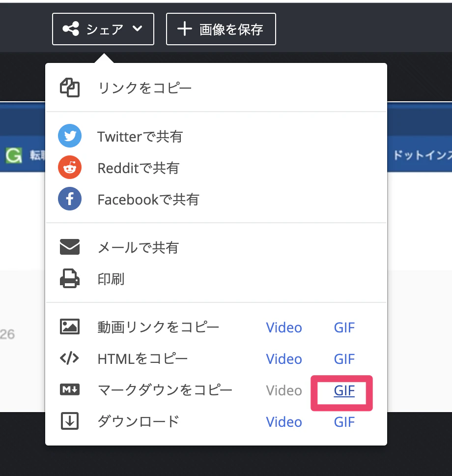This screenshot has width=452, height=476.
Task: Click the 画像を保存 button
Action: coord(221,29)
